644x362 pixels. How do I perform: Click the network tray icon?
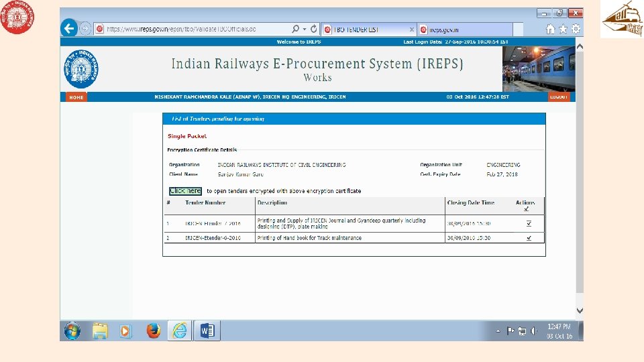[522, 330]
